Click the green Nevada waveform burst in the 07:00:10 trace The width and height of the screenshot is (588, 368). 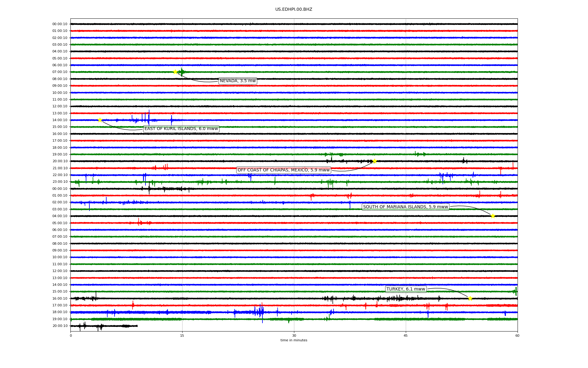[182, 72]
